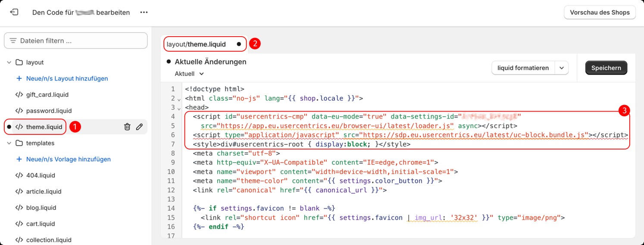Screen dimensions: 644x245
Task: Click Neue/n/s Layout hinzufügen link
Action: click(67, 78)
